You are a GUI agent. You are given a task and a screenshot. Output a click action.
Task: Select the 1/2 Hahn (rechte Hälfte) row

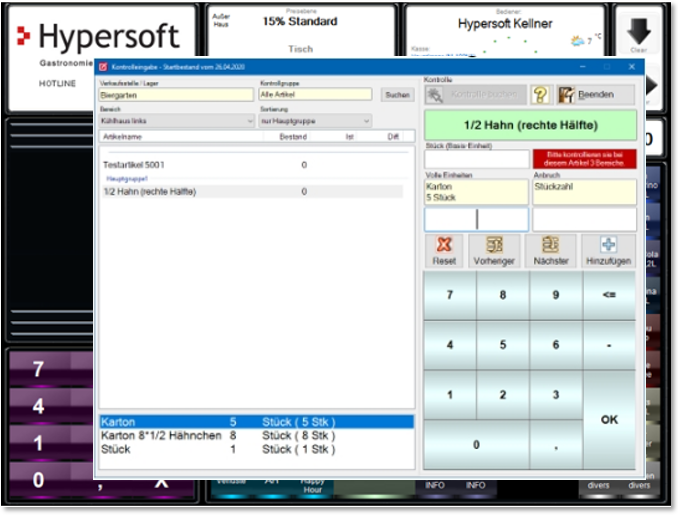pos(253,192)
